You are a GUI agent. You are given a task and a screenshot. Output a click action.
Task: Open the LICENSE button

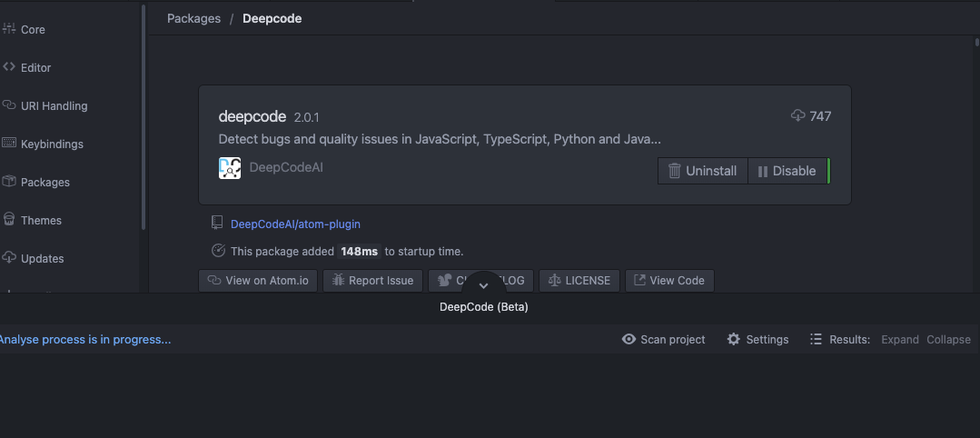579,281
